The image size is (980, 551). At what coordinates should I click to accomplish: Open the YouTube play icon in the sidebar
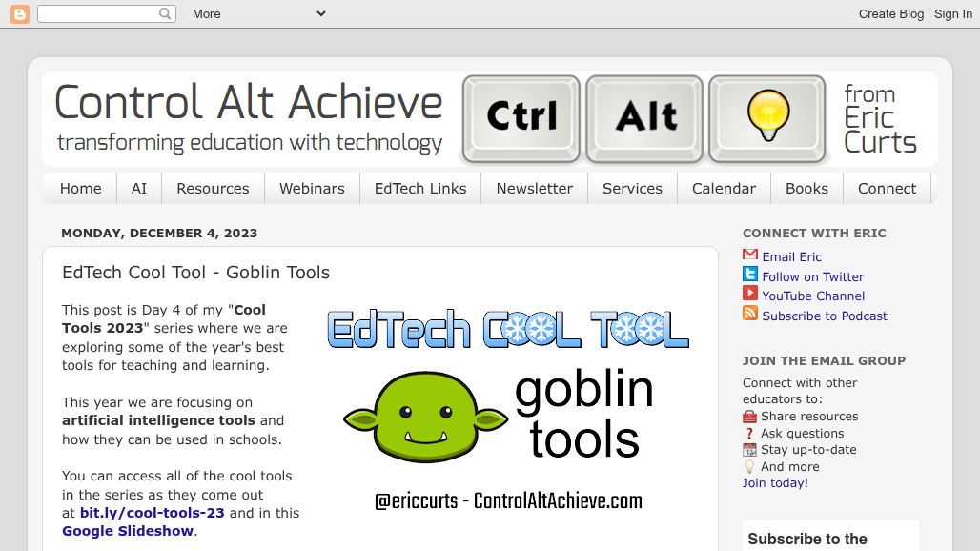[749, 296]
